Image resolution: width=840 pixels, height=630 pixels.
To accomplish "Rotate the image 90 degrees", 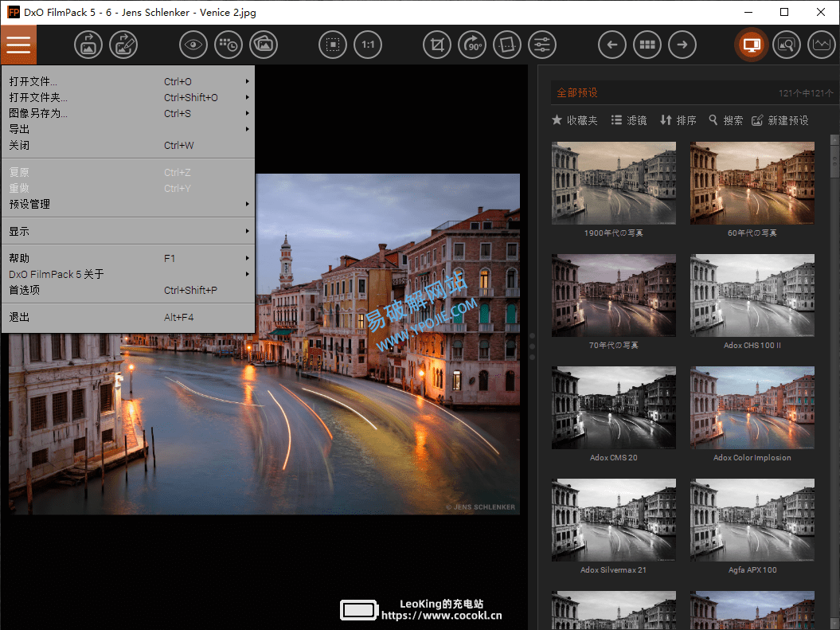I will [472, 45].
